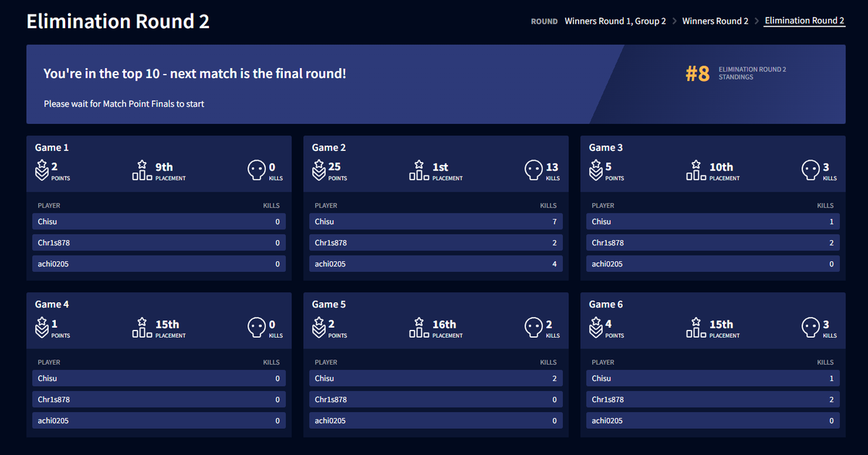Click the 16th placement value in Game 5
This screenshot has width=868, height=455.
[x=444, y=324]
